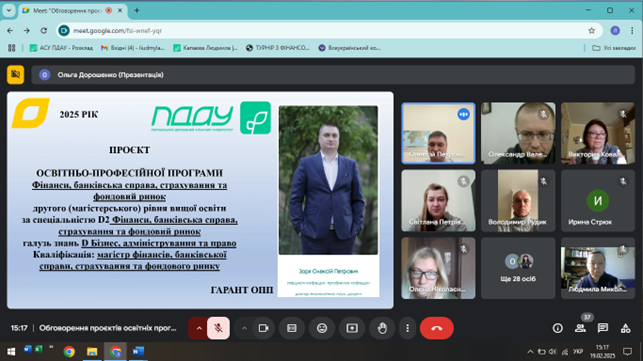Screen dimensions: 643x361
Task: Click Олександр Вале... participant video tile
Action: coord(518,133)
